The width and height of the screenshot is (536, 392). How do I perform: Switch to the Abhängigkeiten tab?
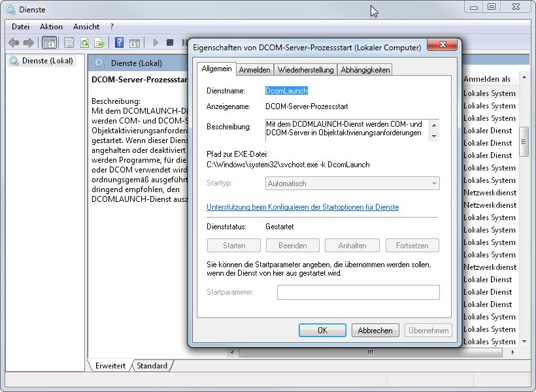[365, 70]
